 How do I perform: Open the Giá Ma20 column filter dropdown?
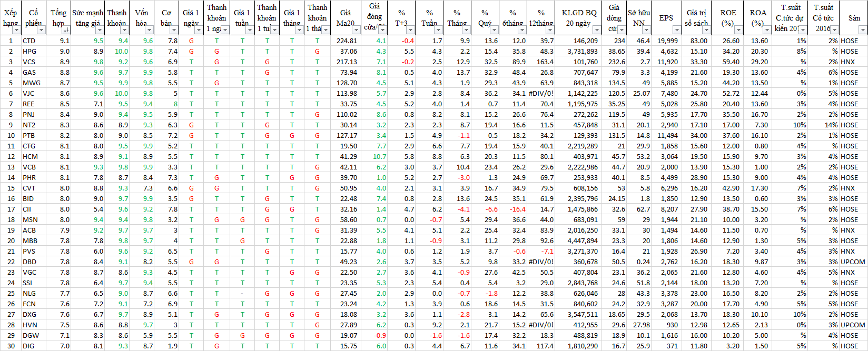(356, 30)
